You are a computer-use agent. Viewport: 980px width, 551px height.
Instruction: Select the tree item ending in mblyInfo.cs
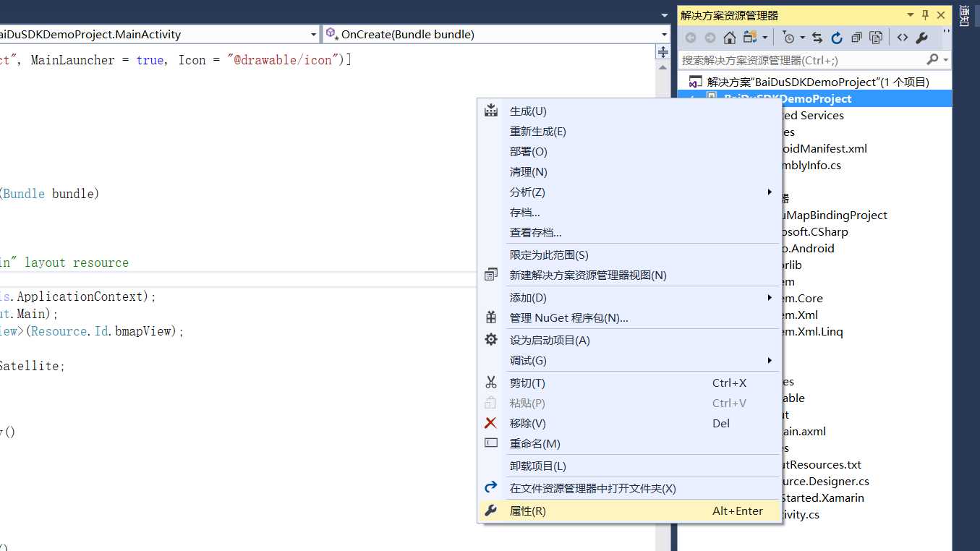pyautogui.click(x=811, y=165)
